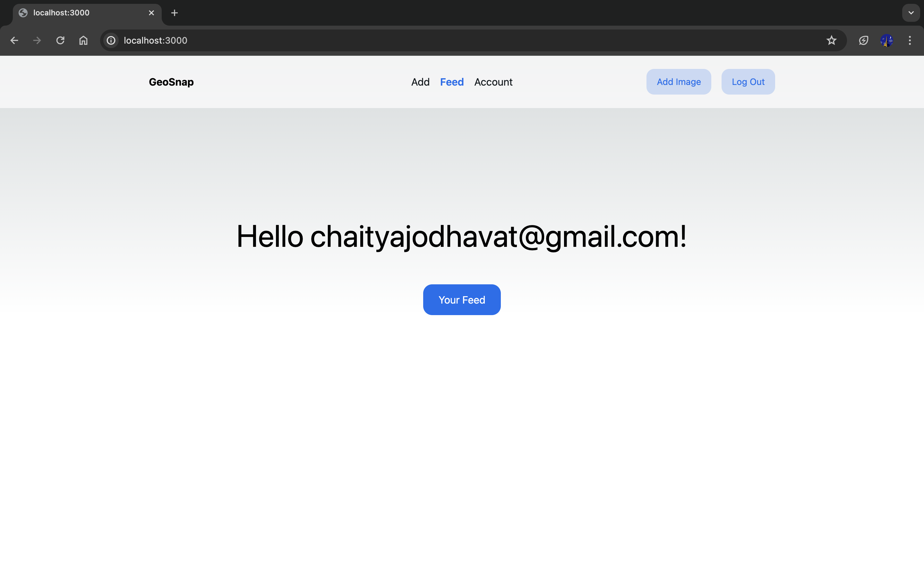Go back using the browser back arrow
This screenshot has width=924, height=577.
pyautogui.click(x=14, y=40)
